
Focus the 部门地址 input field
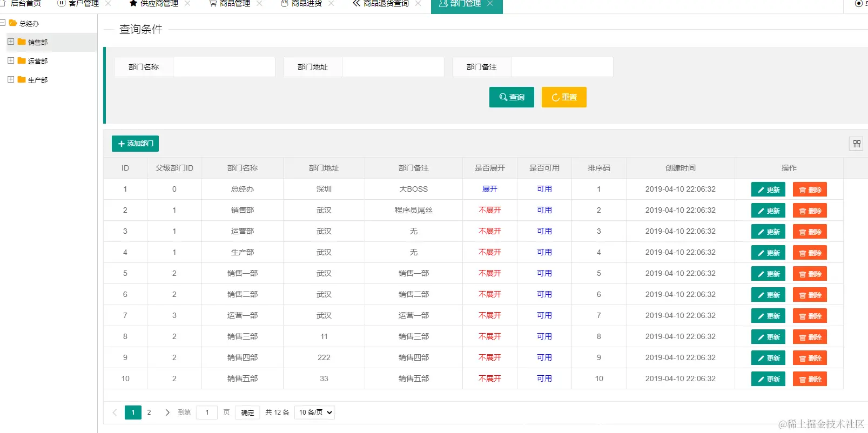[x=393, y=67]
